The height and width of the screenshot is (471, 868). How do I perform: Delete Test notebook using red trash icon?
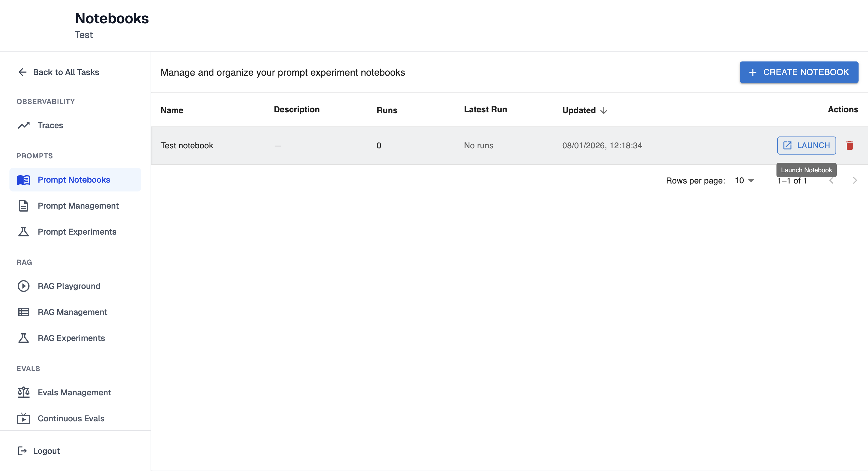click(849, 145)
